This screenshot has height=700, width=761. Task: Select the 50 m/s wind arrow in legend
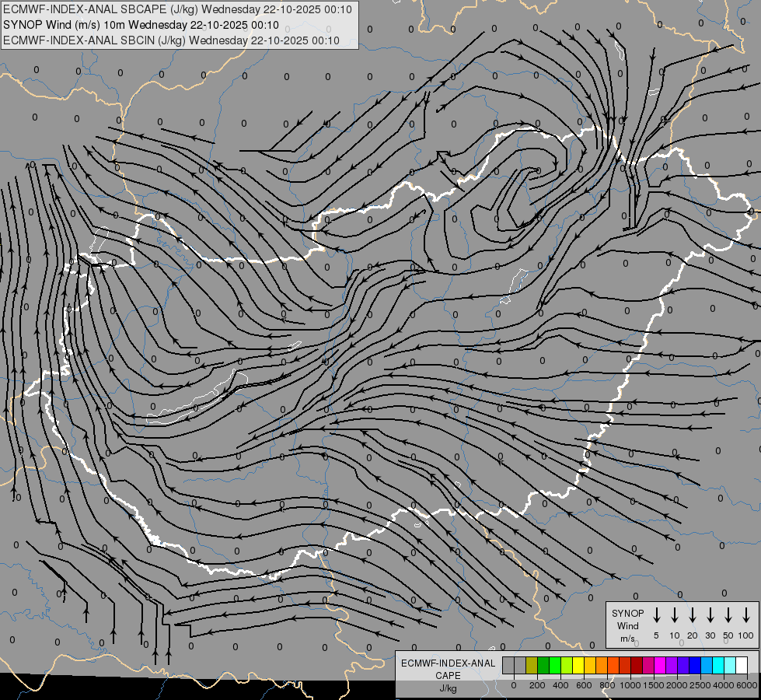pyautogui.click(x=728, y=615)
